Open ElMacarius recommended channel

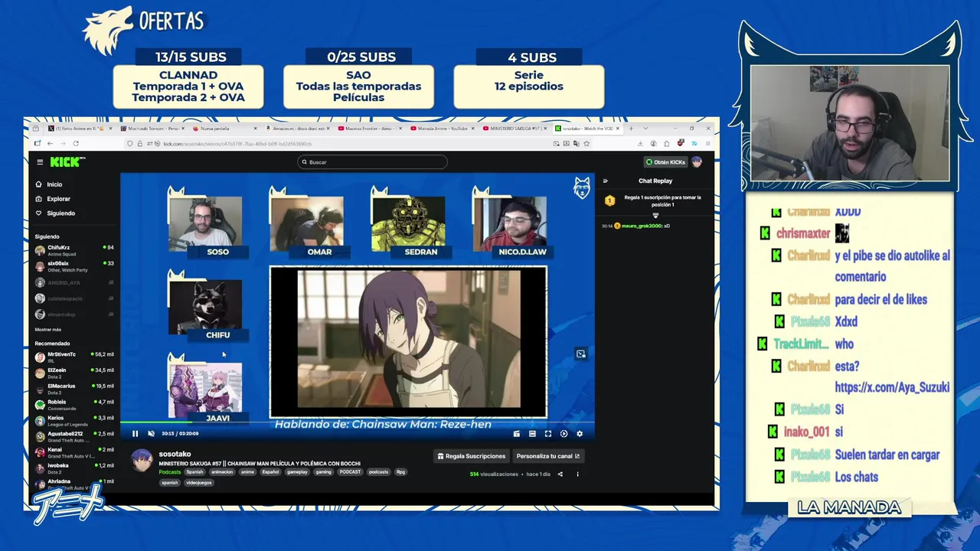point(74,389)
